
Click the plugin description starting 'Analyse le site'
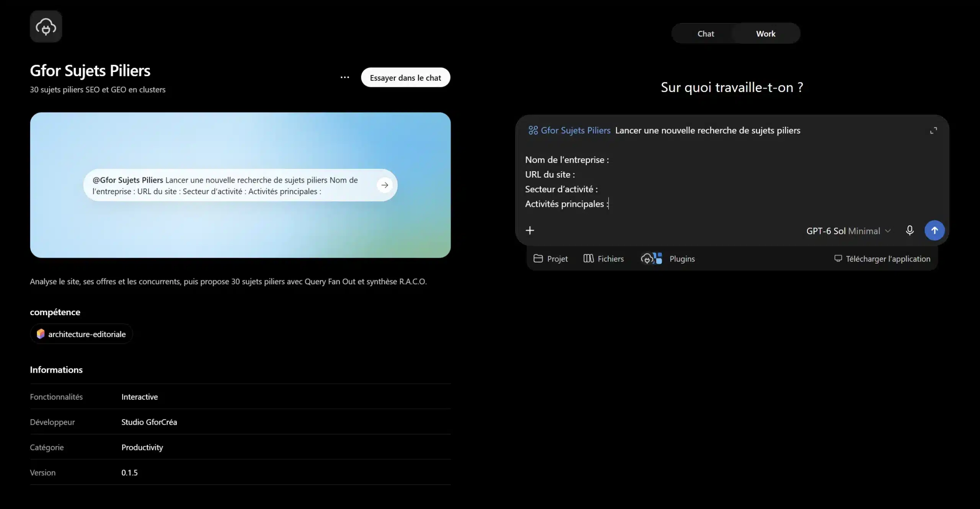coord(228,282)
